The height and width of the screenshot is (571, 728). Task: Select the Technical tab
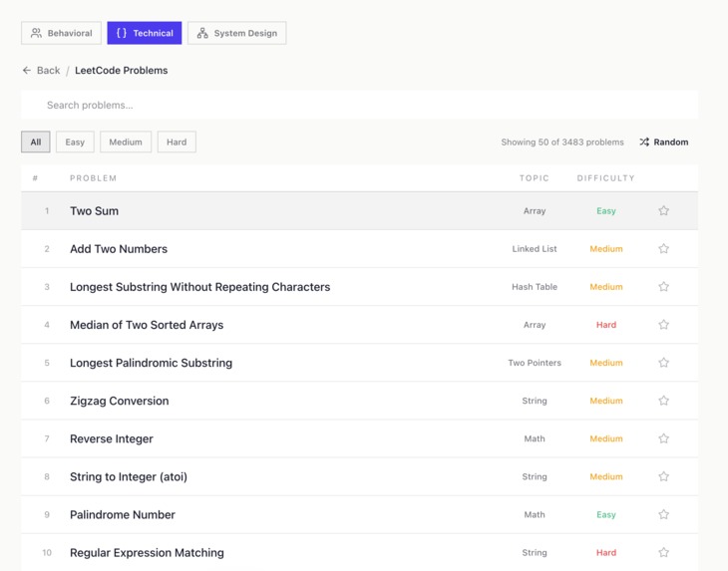[x=145, y=33]
